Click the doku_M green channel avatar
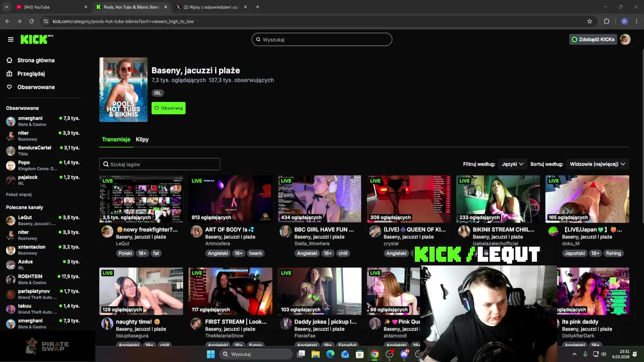Viewport: 644px width, 362px height. [x=553, y=231]
